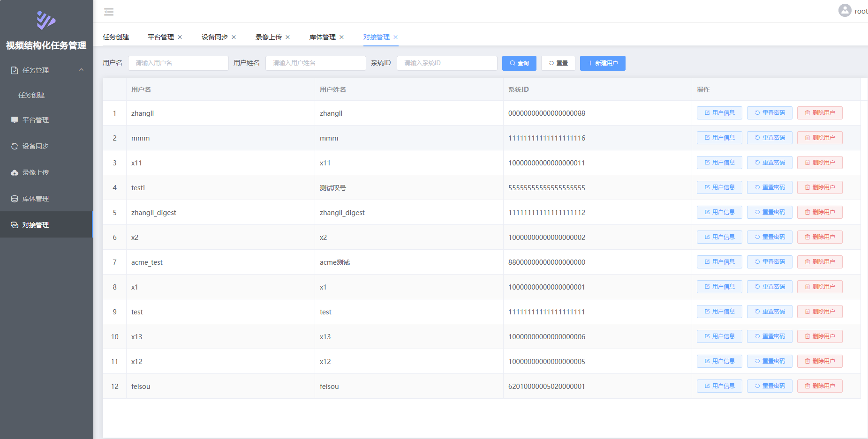Reset password for user x13
The height and width of the screenshot is (439, 868).
click(x=770, y=336)
